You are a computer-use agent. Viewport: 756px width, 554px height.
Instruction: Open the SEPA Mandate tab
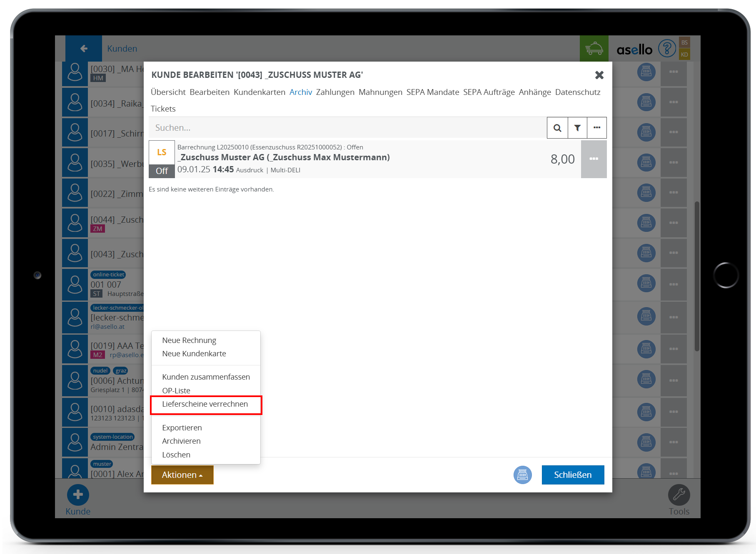pos(432,92)
